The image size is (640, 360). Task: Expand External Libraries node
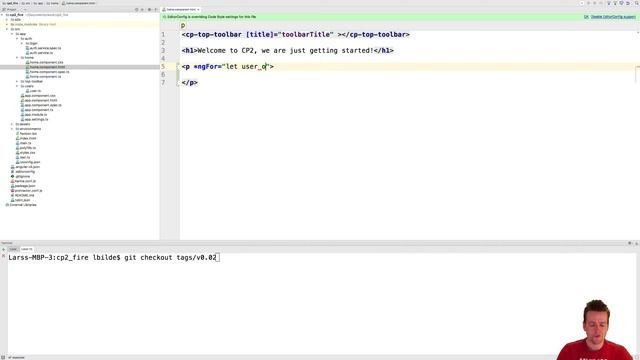point(21,205)
